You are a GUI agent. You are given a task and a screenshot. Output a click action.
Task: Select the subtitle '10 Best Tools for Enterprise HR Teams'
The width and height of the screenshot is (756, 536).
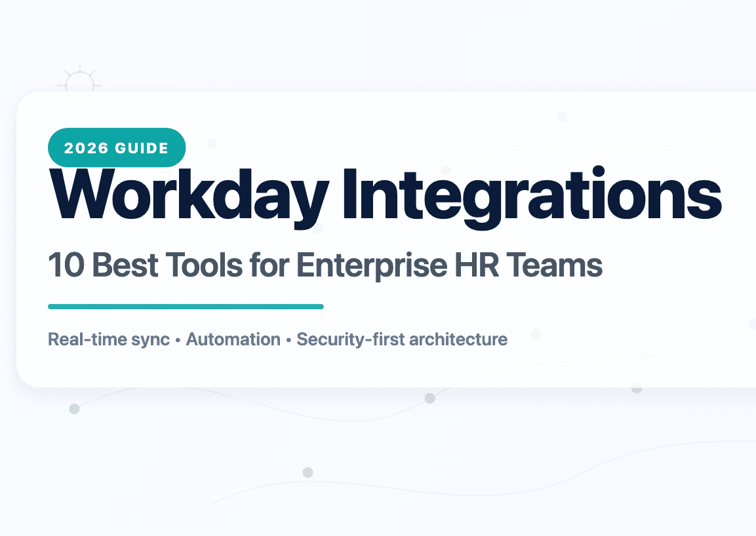(325, 265)
